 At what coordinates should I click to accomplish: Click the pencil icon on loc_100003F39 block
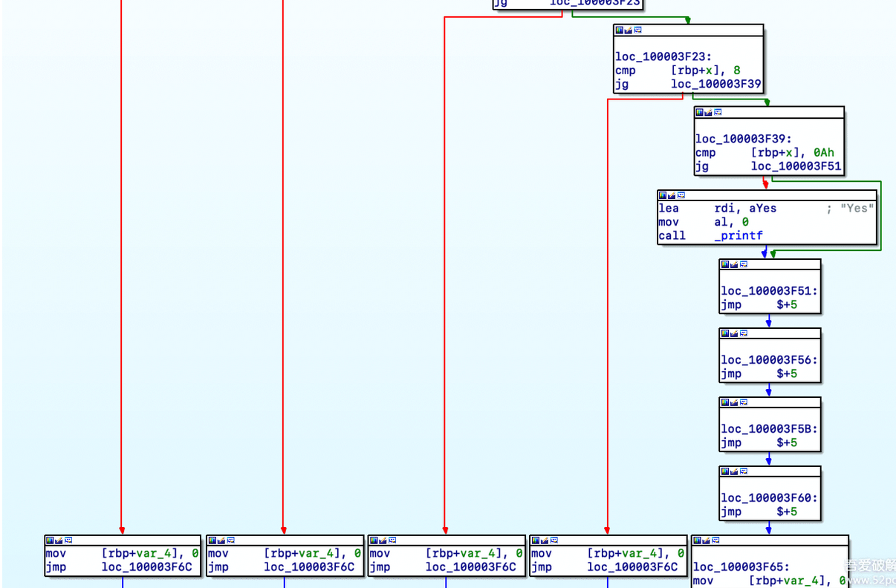click(709, 112)
